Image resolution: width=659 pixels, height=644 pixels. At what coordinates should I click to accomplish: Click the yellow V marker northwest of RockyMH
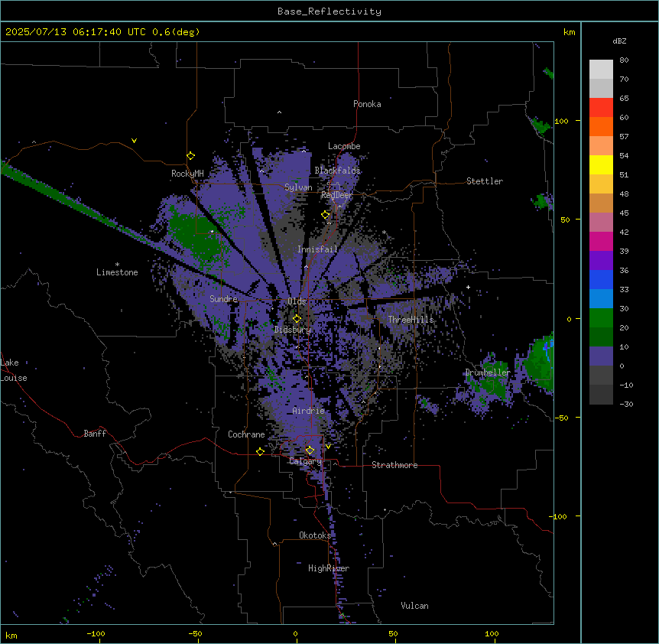134,141
